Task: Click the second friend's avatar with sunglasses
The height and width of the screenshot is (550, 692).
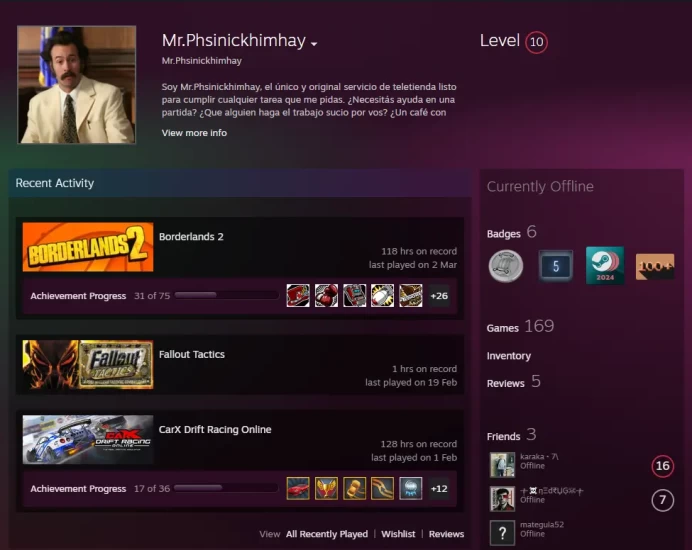Action: 502,499
